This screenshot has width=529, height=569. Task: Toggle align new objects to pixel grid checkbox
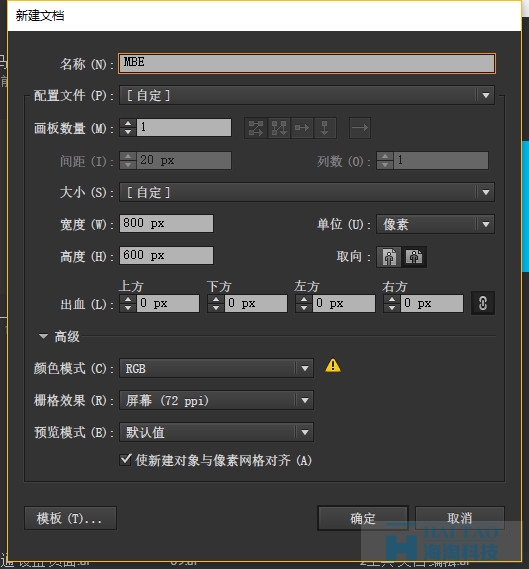click(126, 460)
